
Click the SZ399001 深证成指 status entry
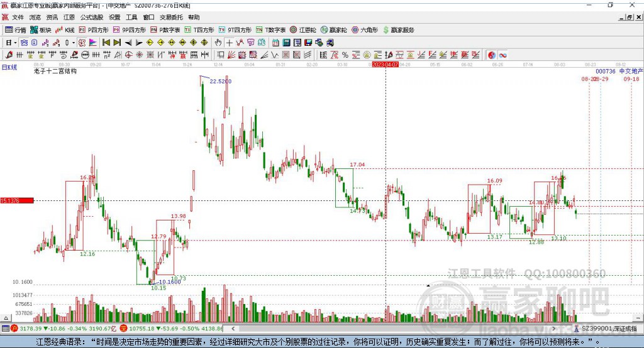click(606, 329)
